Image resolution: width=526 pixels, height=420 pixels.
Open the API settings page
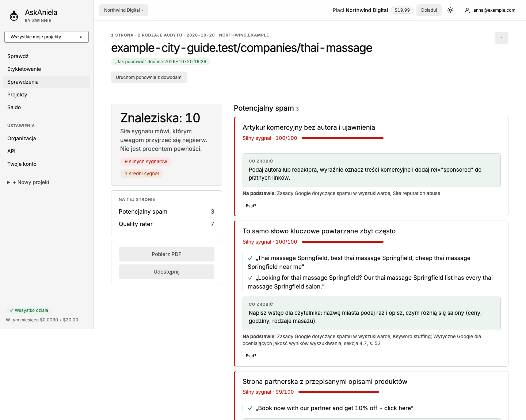point(46,151)
